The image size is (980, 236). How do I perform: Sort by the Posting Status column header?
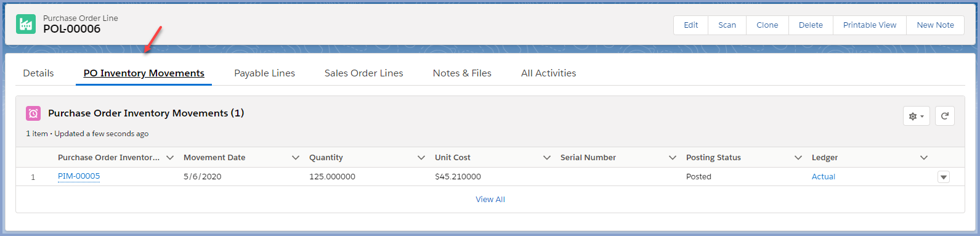(713, 158)
